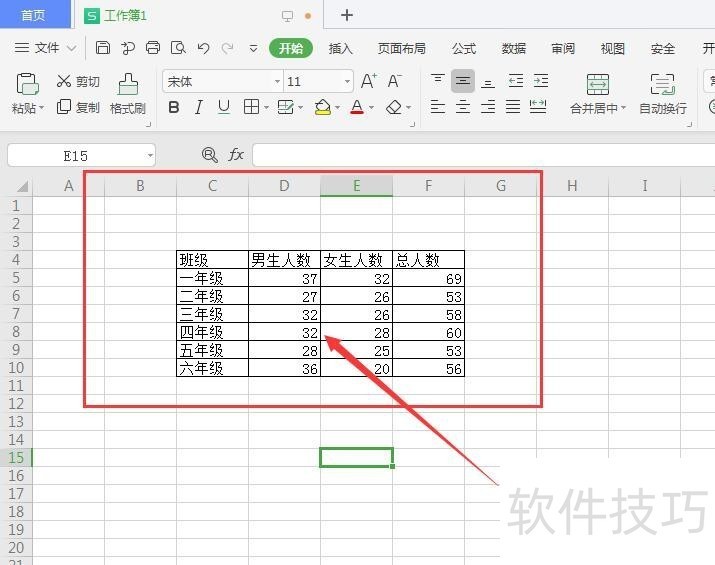The height and width of the screenshot is (565, 715).
Task: Click the fill color bucket icon
Action: 323,108
